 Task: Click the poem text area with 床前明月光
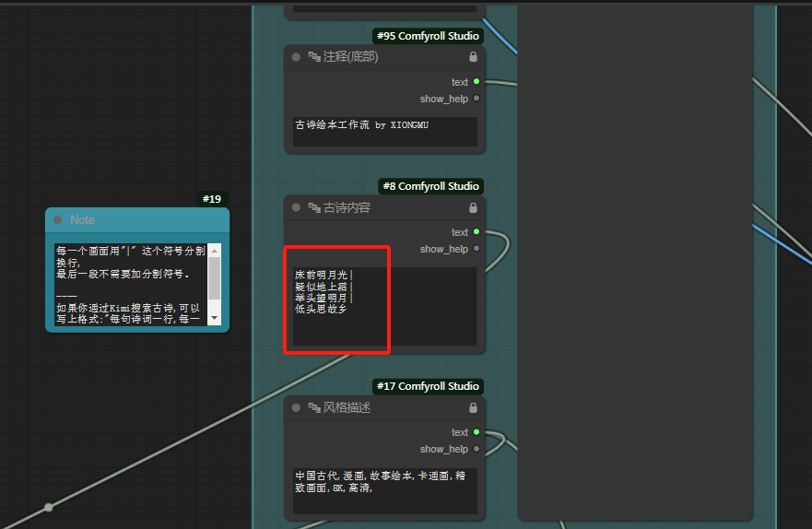click(x=384, y=306)
